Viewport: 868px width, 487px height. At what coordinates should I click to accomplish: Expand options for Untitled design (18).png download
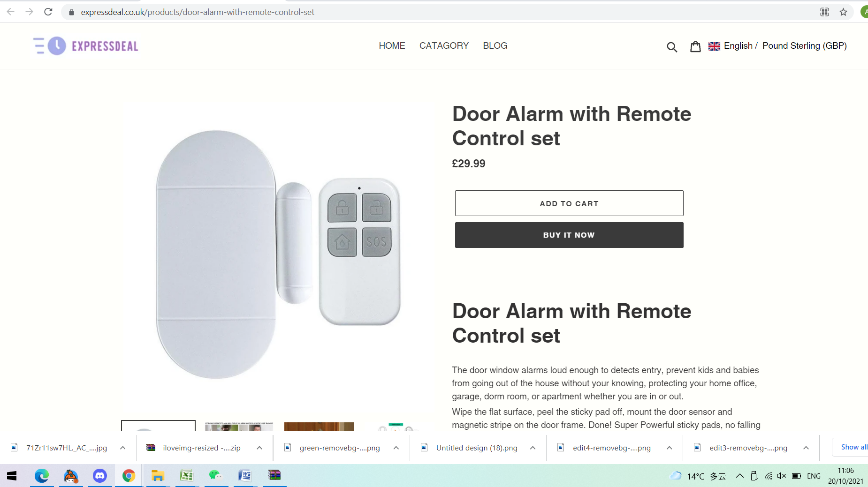[533, 448]
